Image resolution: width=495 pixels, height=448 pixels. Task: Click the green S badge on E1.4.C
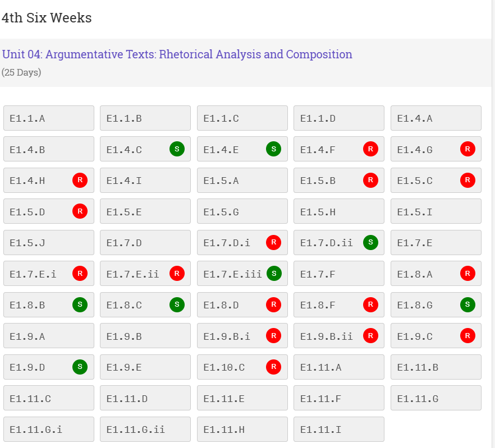[x=177, y=149]
